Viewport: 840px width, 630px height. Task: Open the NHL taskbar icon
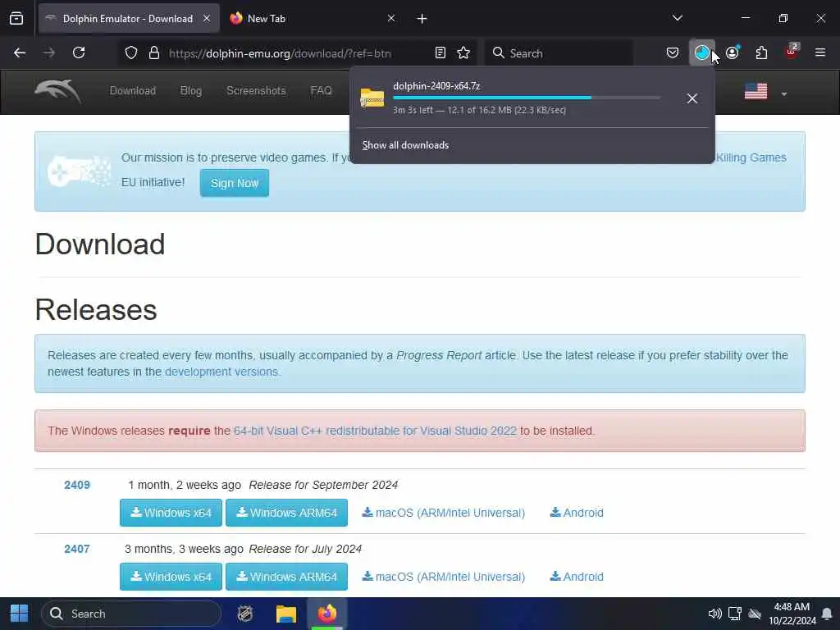pos(244,614)
